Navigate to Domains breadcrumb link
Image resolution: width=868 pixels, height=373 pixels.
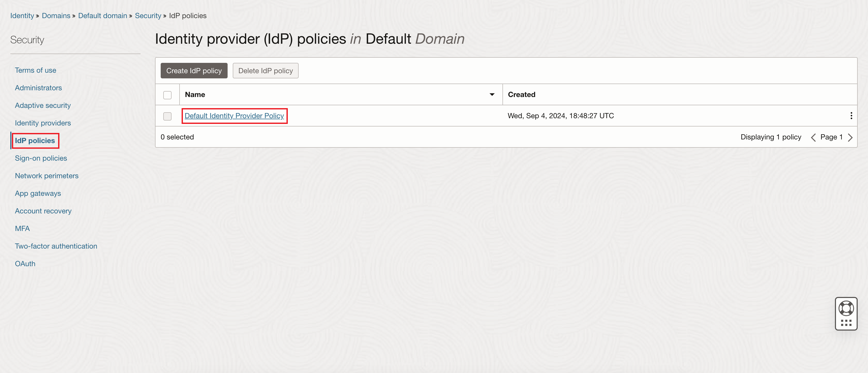click(x=56, y=16)
